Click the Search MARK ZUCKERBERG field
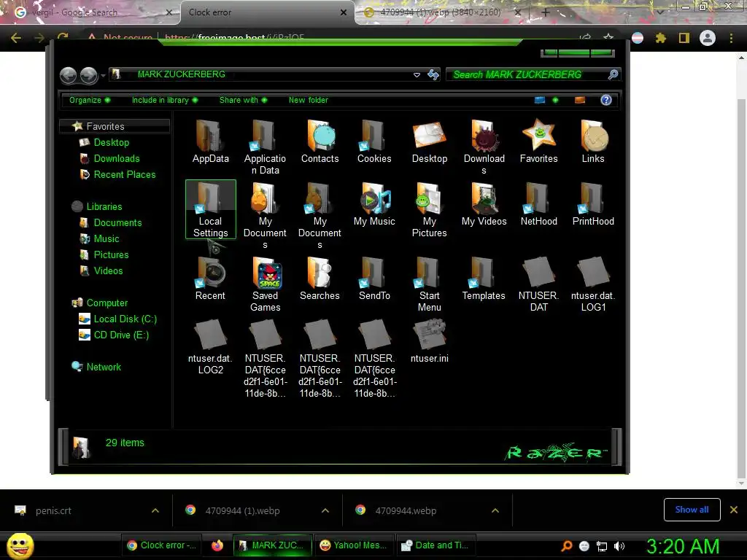747x560 pixels. point(533,74)
